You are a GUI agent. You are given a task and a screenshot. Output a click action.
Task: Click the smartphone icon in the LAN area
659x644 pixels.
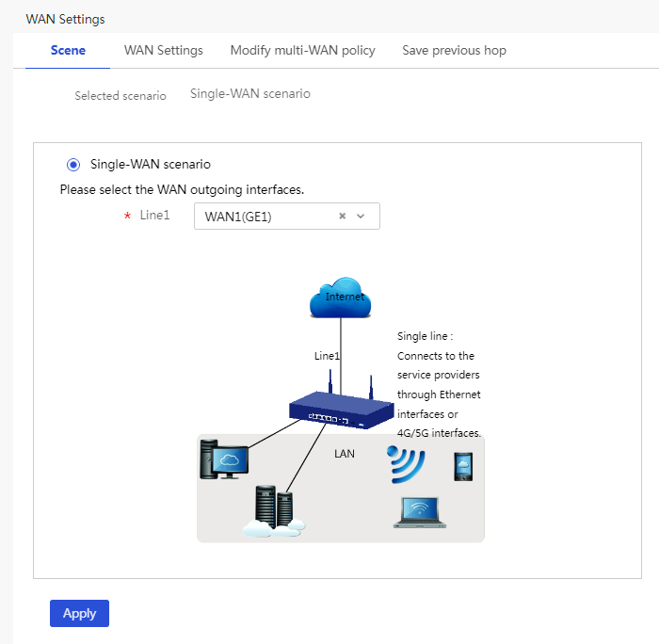click(x=463, y=466)
